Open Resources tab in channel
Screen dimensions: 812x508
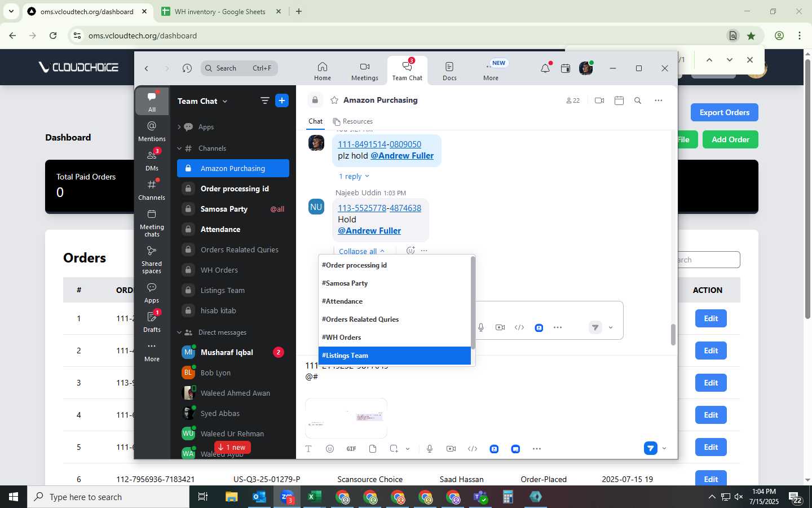tap(353, 121)
